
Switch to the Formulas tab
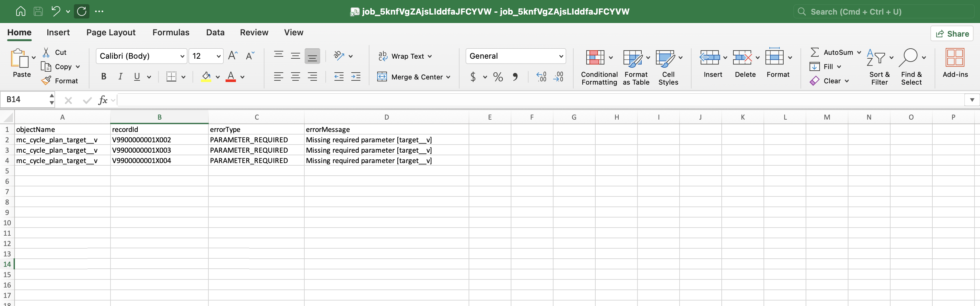(x=171, y=33)
